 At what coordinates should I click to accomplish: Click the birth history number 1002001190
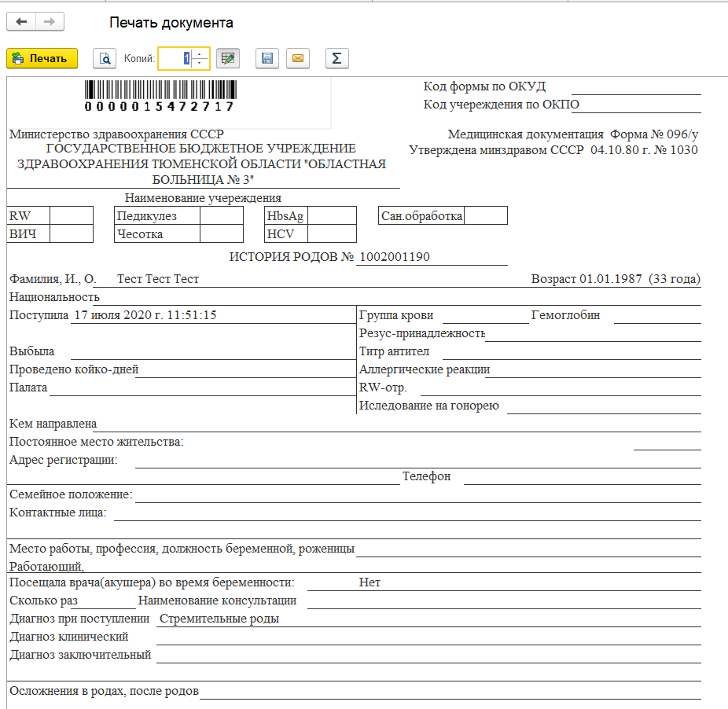[x=394, y=257]
